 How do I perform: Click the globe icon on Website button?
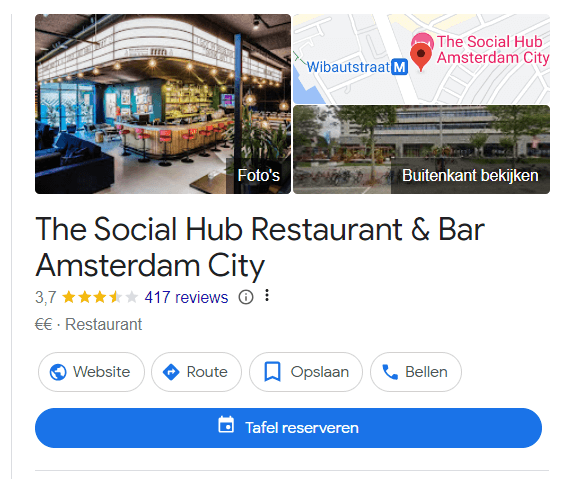58,372
